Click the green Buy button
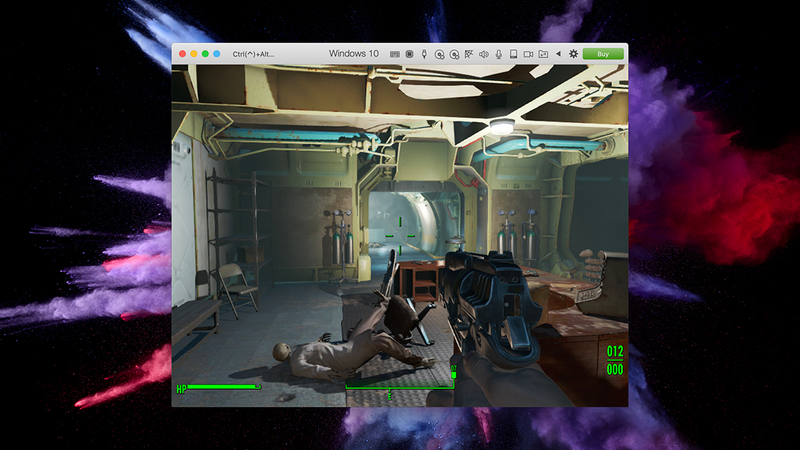Image resolution: width=800 pixels, height=450 pixels. (x=603, y=54)
